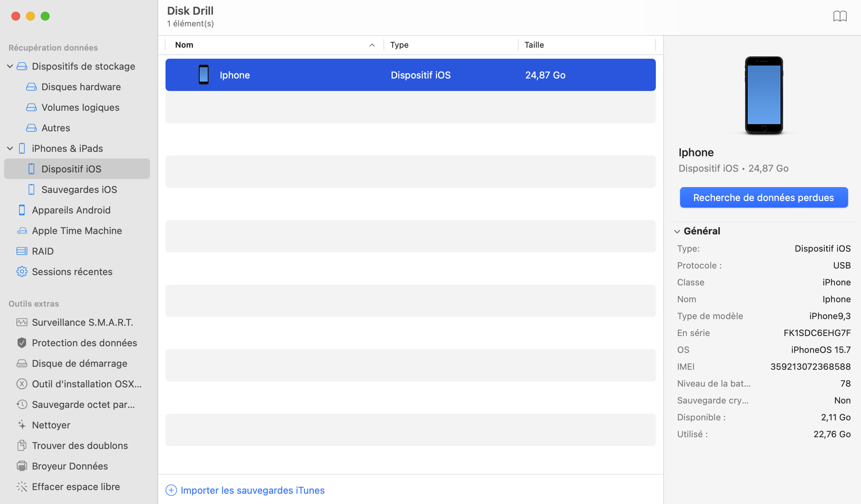Click the plus icon beside Importer les sauvegardes

171,490
